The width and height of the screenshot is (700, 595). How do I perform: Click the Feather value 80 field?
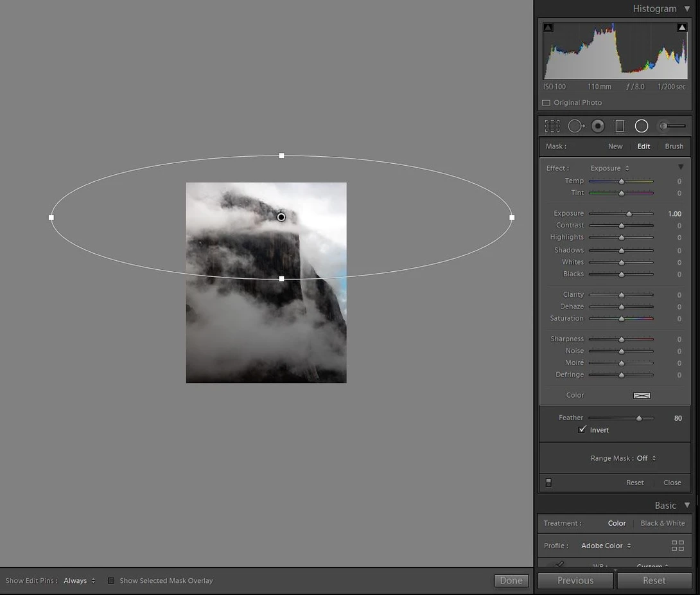(x=678, y=418)
